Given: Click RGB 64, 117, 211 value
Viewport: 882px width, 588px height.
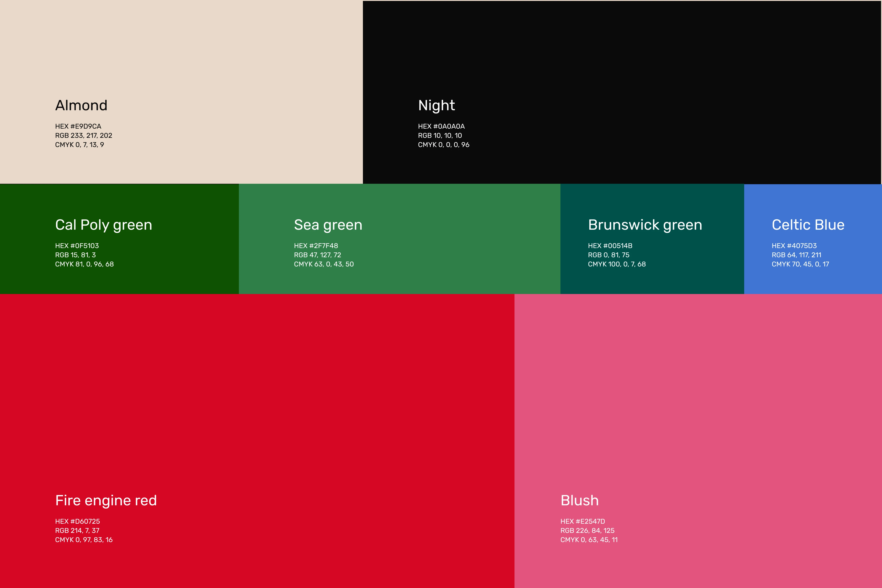Looking at the screenshot, I should [x=796, y=255].
